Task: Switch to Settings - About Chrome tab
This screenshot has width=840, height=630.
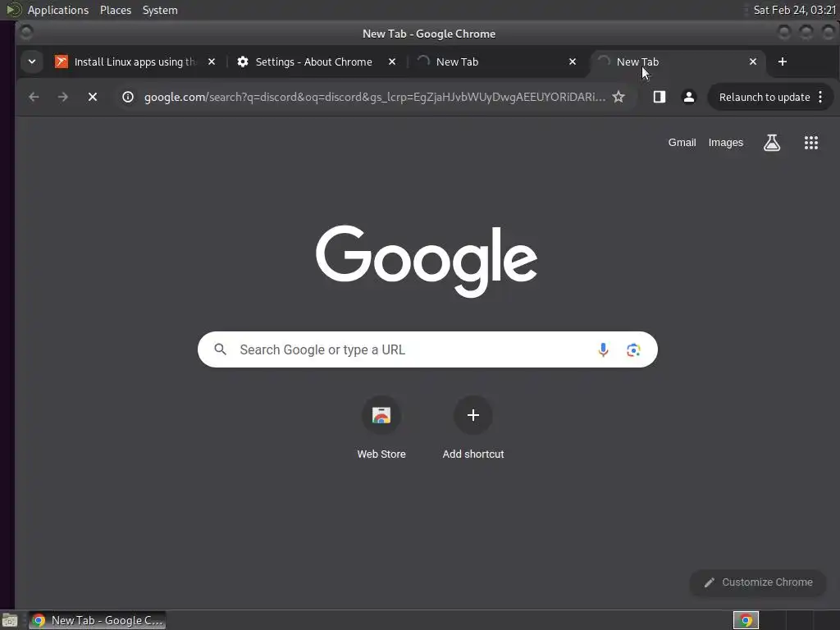Action: tap(313, 62)
